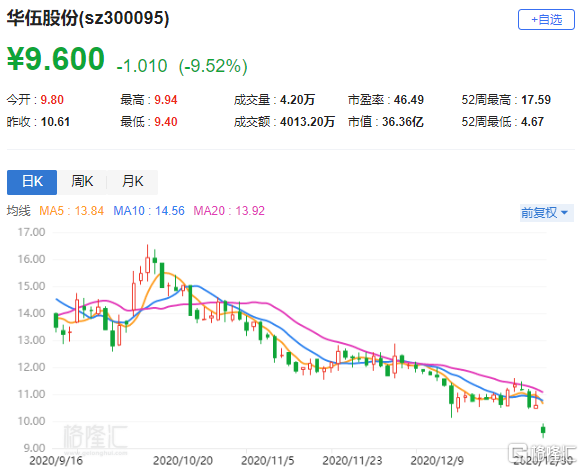Click 最低 value 9.40
The width and height of the screenshot is (583, 470).
tap(166, 122)
